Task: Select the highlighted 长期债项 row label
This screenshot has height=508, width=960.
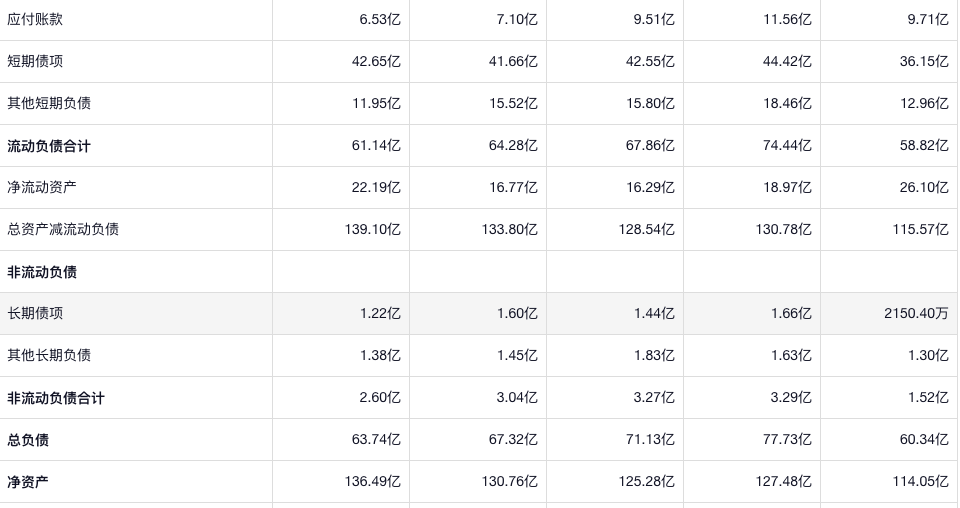Action: pos(35,313)
